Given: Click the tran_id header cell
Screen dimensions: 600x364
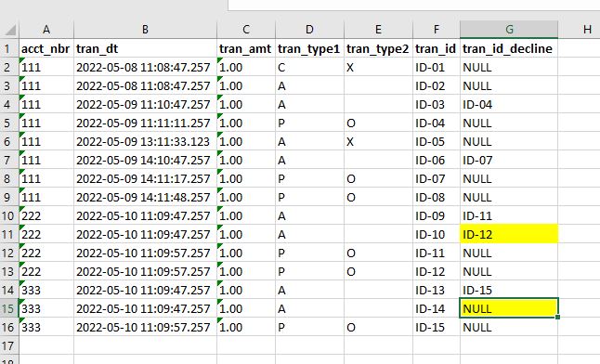Looking at the screenshot, I should pyautogui.click(x=437, y=48).
